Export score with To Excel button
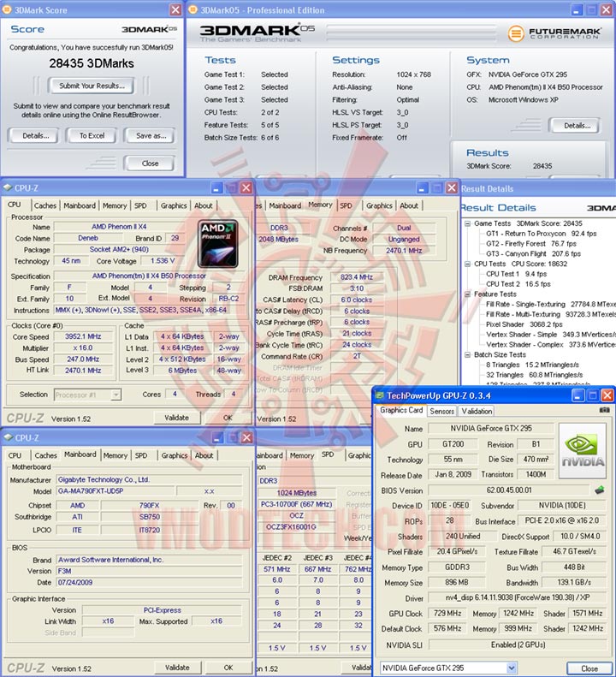This screenshot has height=677, width=616. 92,135
